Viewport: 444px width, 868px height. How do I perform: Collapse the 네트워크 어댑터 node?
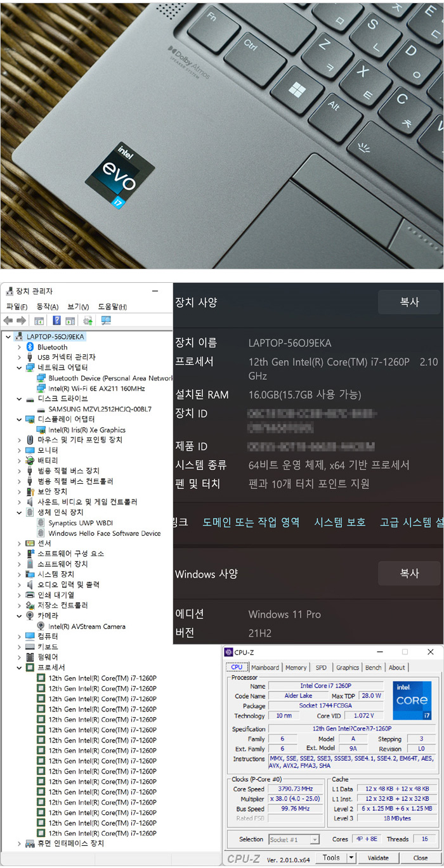tap(20, 368)
